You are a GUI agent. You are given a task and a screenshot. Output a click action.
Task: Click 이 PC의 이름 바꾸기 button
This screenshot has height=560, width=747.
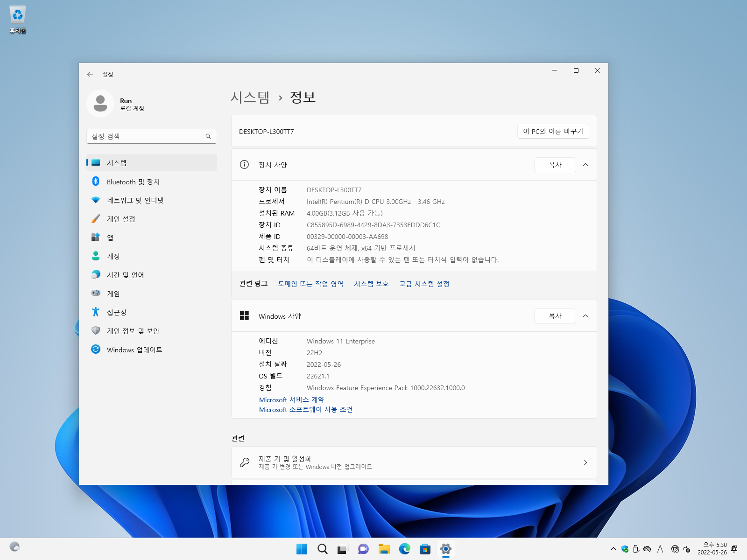click(x=553, y=131)
